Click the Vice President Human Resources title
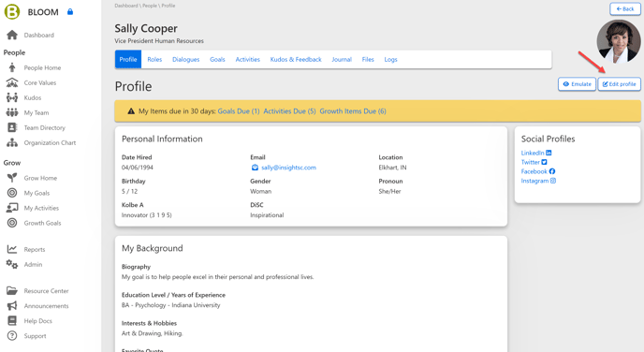Image resolution: width=644 pixels, height=352 pixels. point(159,41)
